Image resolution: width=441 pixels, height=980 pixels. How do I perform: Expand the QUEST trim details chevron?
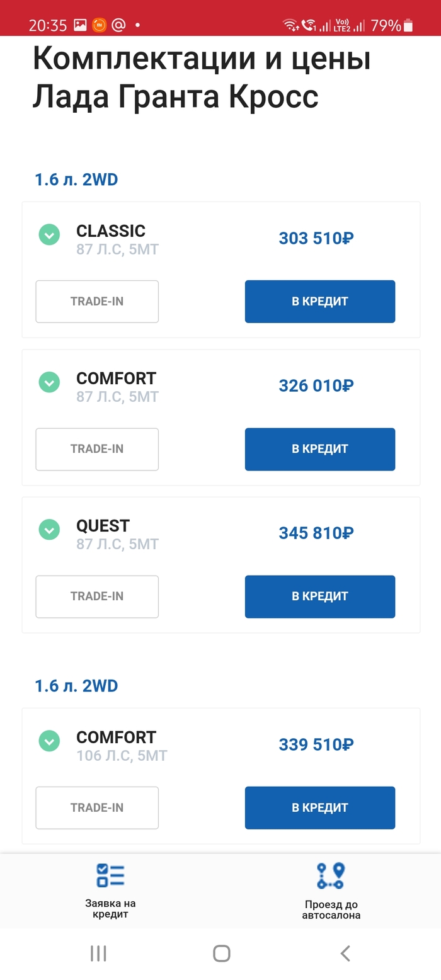(49, 530)
